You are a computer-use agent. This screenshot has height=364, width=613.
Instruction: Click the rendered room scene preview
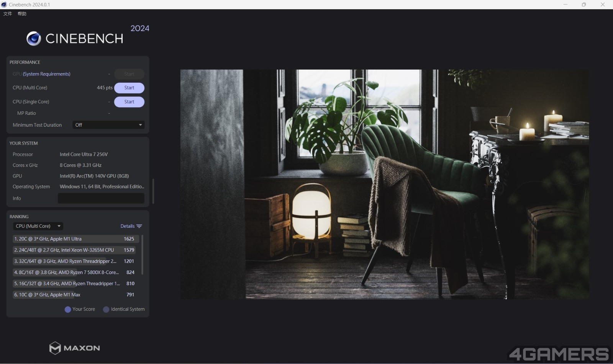384,184
